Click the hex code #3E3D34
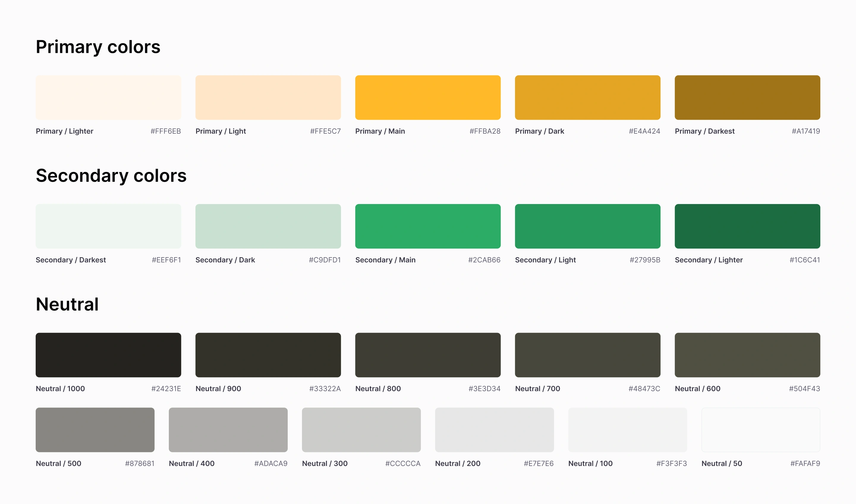The height and width of the screenshot is (504, 856). point(484,389)
